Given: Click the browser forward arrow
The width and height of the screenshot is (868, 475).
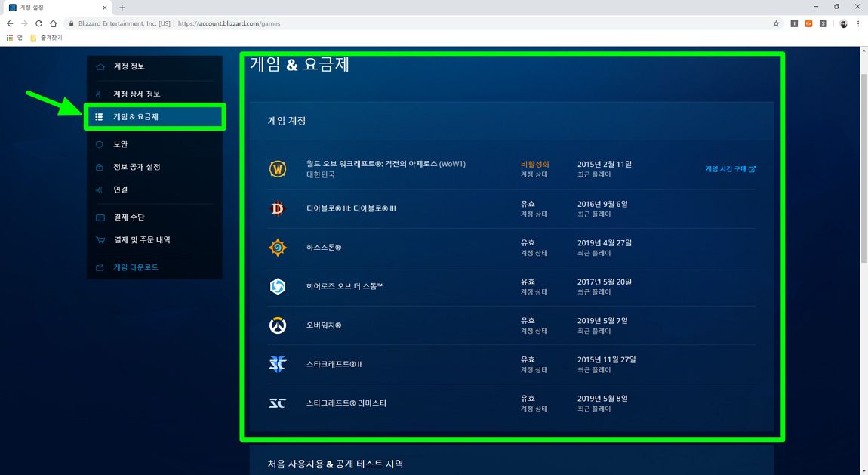Looking at the screenshot, I should 24,24.
